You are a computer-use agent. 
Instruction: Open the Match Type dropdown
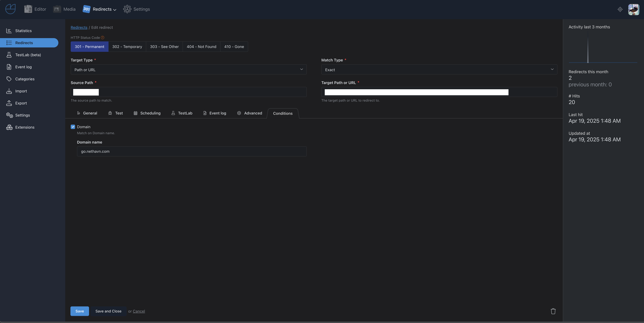pyautogui.click(x=439, y=70)
